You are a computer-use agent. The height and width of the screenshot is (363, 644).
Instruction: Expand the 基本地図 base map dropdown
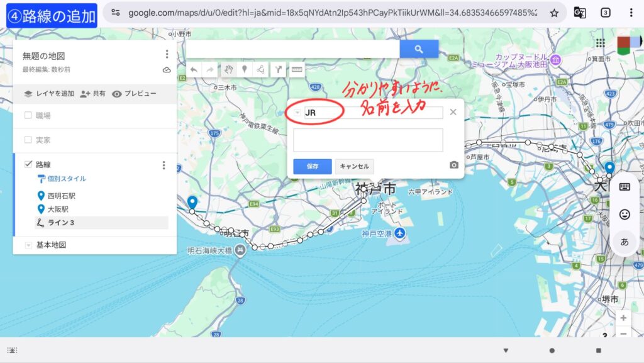pos(28,245)
